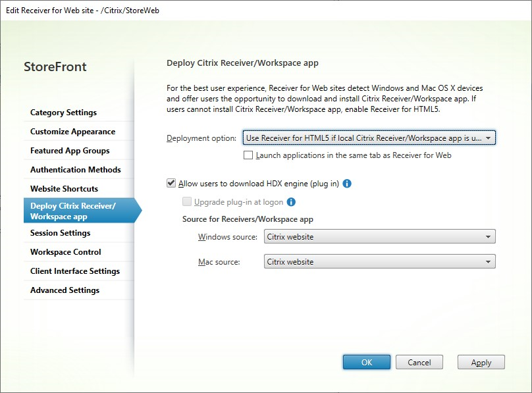Open Category Settings section
This screenshot has width=532, height=393.
click(63, 113)
